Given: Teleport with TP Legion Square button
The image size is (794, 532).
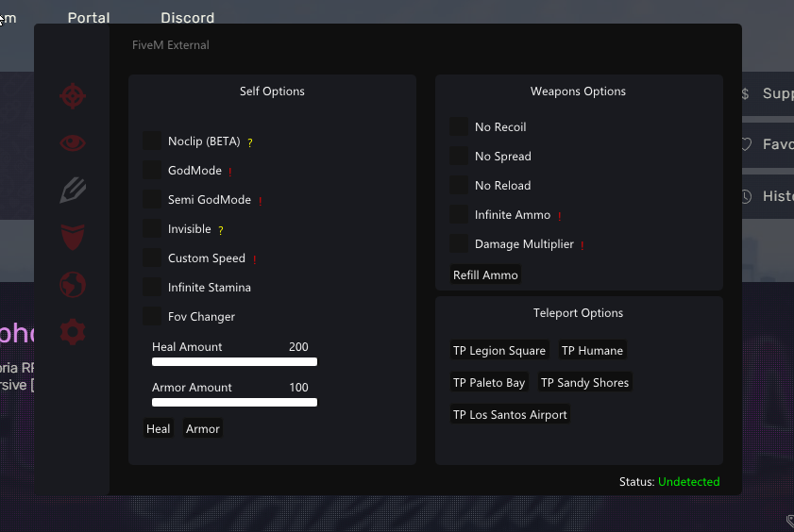Looking at the screenshot, I should (499, 350).
